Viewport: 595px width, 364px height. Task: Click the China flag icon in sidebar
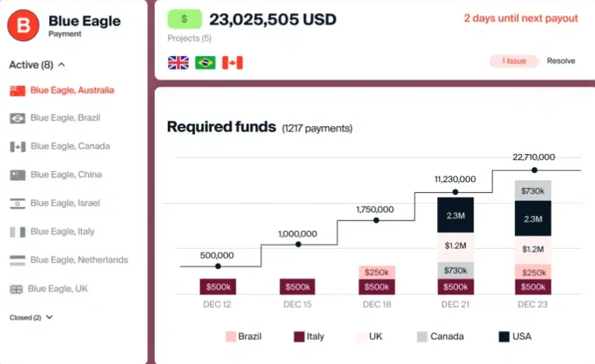pos(17,175)
